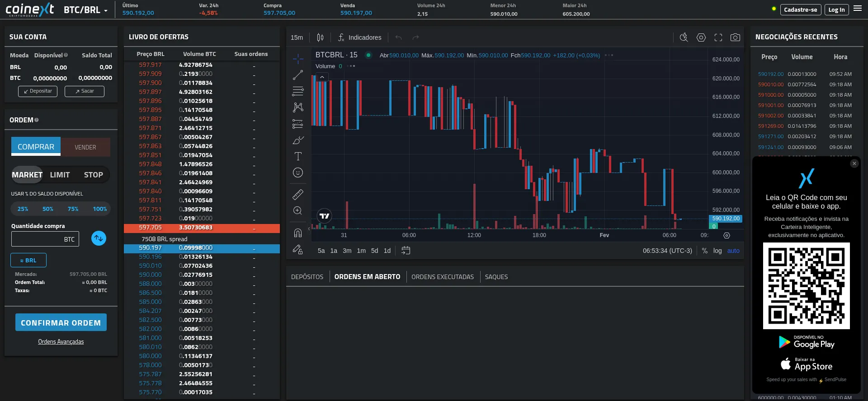868x401 pixels.
Task: Use 100% of available balance
Action: (100, 209)
